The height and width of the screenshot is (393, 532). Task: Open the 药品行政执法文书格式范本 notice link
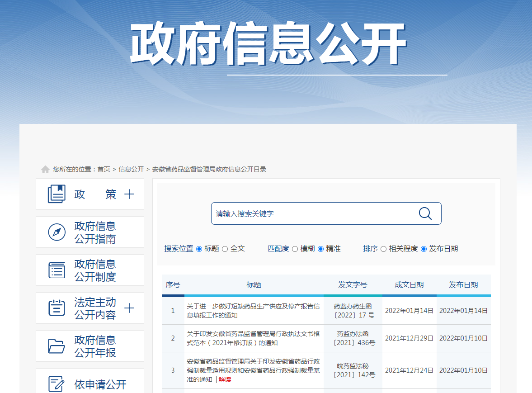[253, 338]
